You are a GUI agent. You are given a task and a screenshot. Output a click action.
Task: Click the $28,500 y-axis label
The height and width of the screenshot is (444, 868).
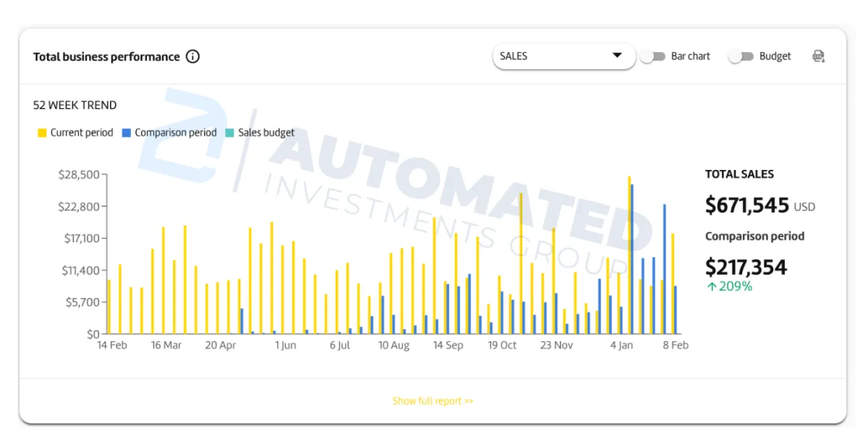79,174
